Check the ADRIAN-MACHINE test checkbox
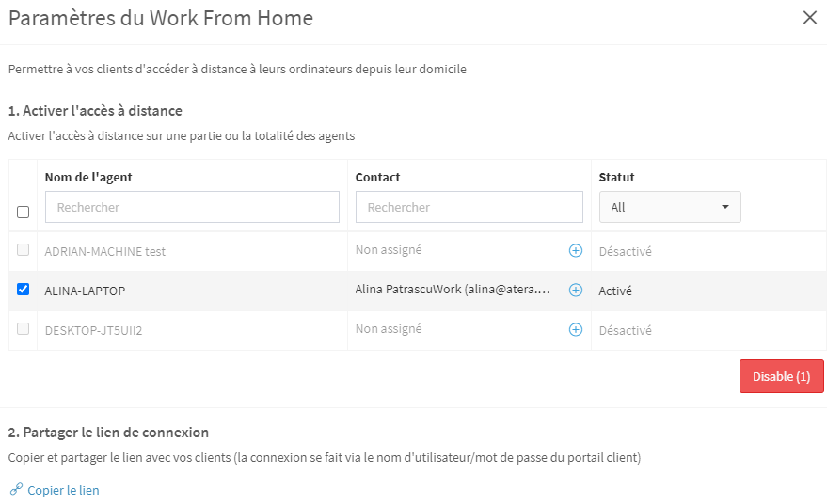This screenshot has height=504, width=827. (23, 250)
